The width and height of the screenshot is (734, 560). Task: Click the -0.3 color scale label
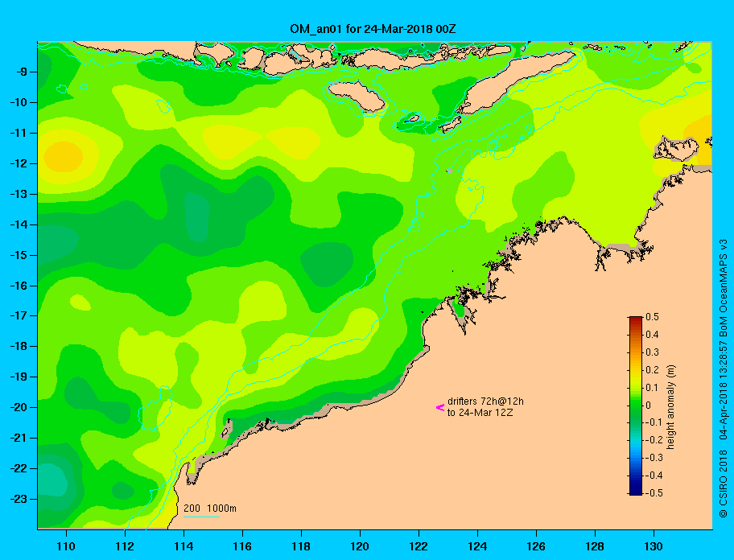(654, 458)
